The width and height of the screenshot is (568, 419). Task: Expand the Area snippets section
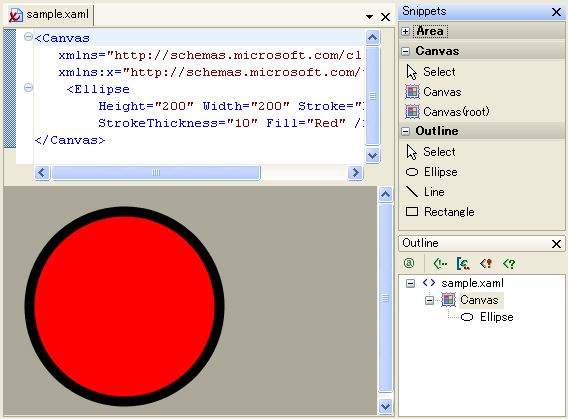(x=406, y=32)
